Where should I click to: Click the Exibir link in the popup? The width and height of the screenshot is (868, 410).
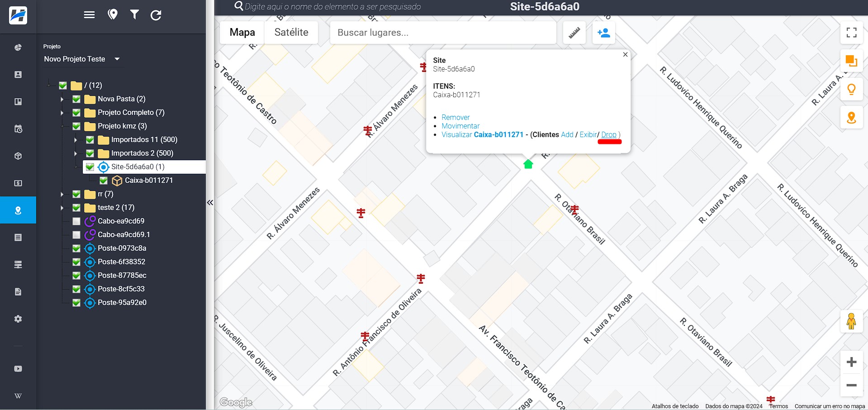click(x=588, y=134)
